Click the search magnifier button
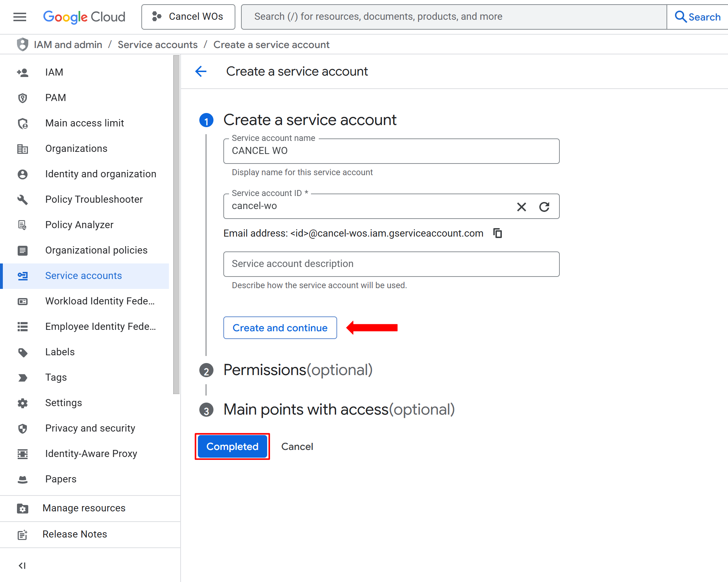The image size is (728, 582). (x=697, y=17)
